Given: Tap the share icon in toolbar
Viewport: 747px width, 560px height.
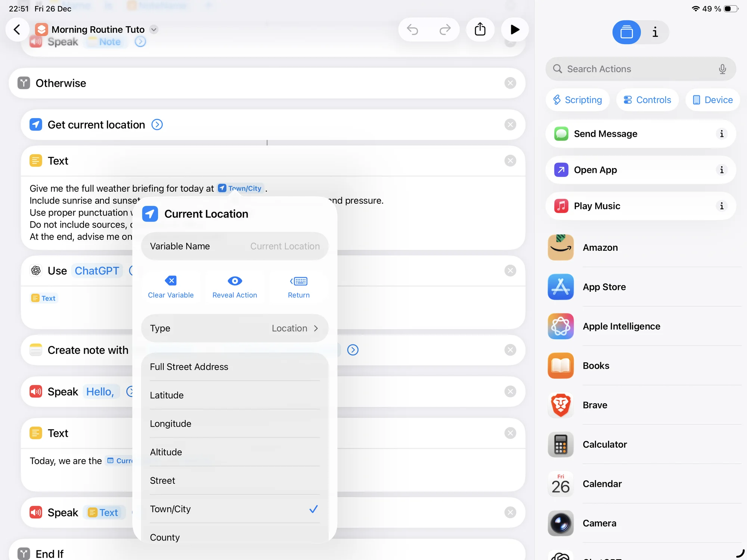Looking at the screenshot, I should pyautogui.click(x=480, y=30).
